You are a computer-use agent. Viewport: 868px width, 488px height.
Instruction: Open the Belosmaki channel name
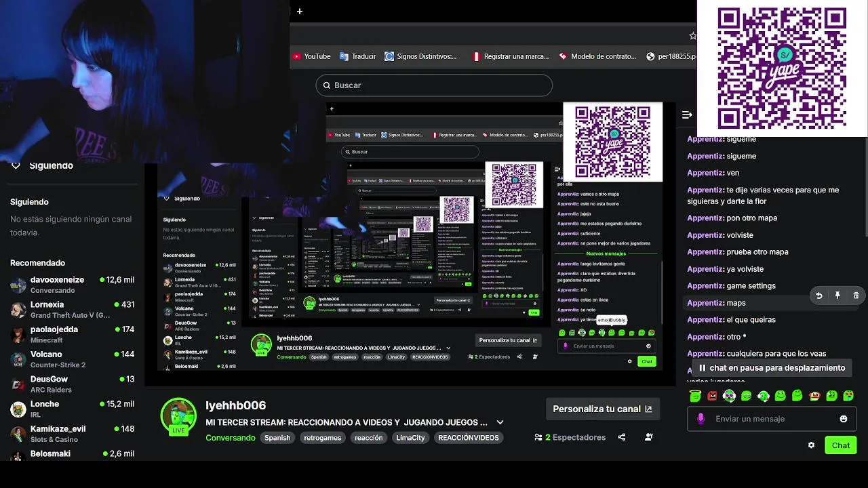(50, 453)
